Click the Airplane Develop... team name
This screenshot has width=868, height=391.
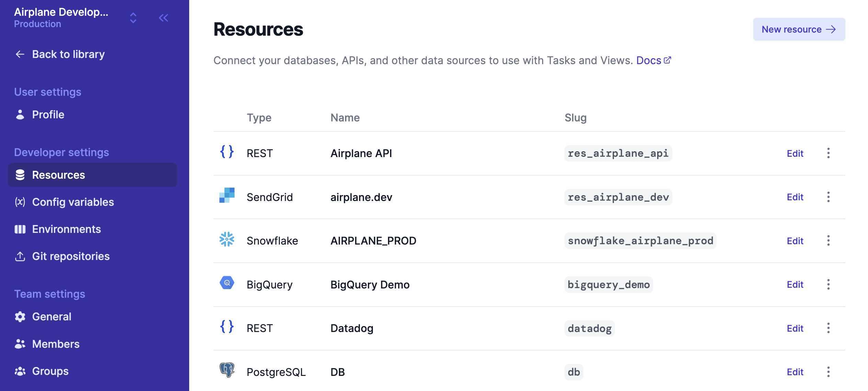click(x=61, y=12)
